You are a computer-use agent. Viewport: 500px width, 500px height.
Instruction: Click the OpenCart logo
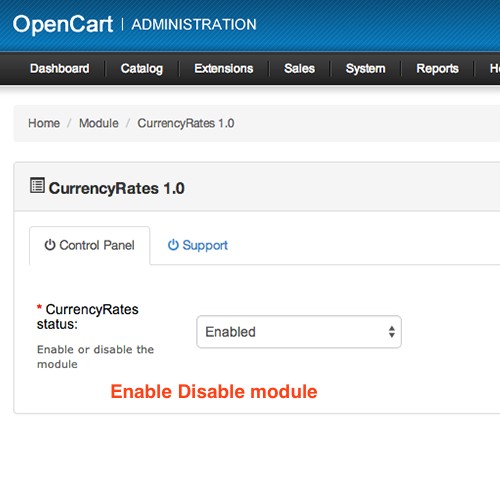[x=63, y=25]
